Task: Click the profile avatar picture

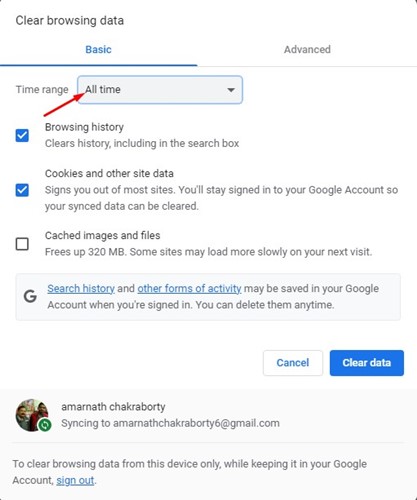Action: click(32, 415)
